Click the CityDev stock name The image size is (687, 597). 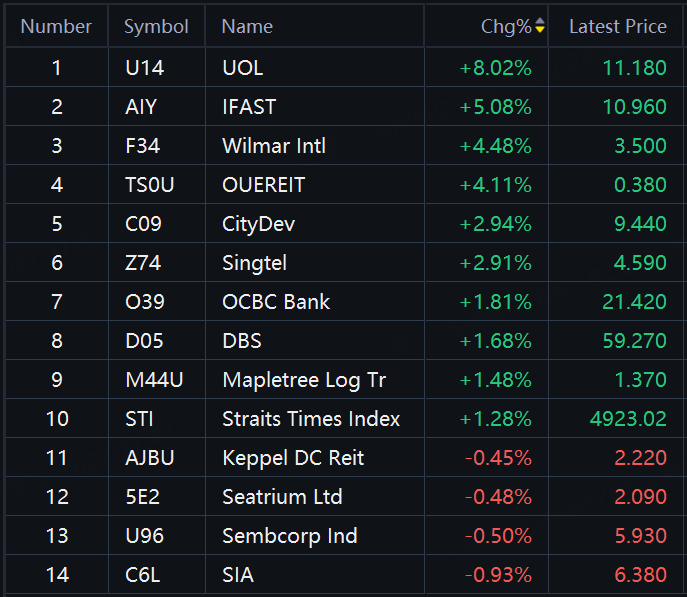258,224
